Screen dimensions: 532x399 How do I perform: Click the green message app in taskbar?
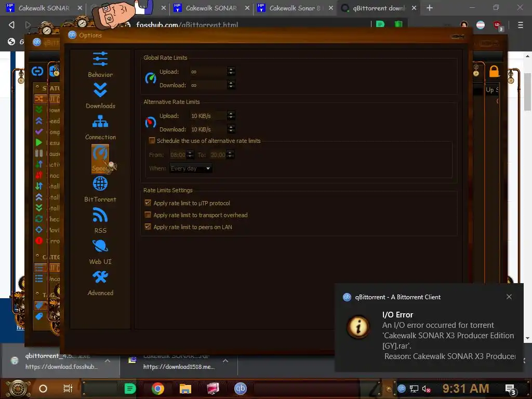click(x=130, y=389)
